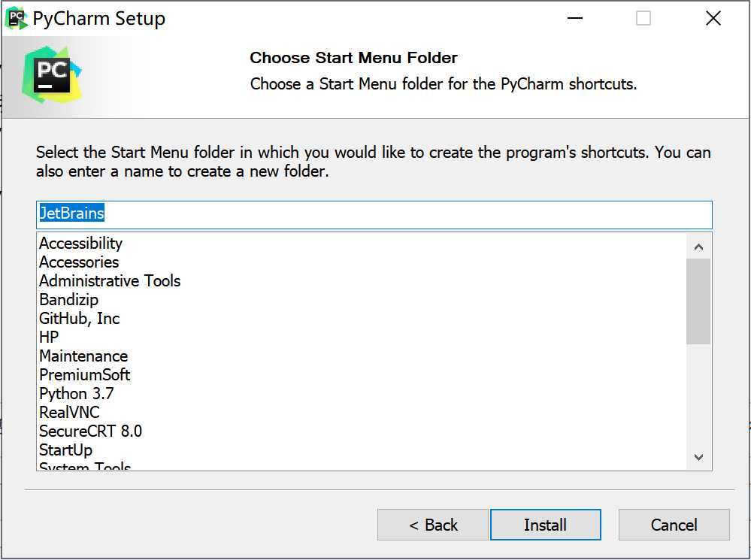Select the Bandizip folder entry
This screenshot has width=751, height=560.
click(68, 300)
